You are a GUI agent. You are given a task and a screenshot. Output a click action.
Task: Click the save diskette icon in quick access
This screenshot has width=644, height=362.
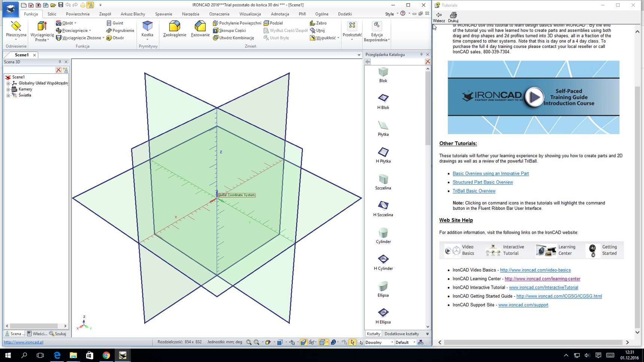(x=61, y=5)
